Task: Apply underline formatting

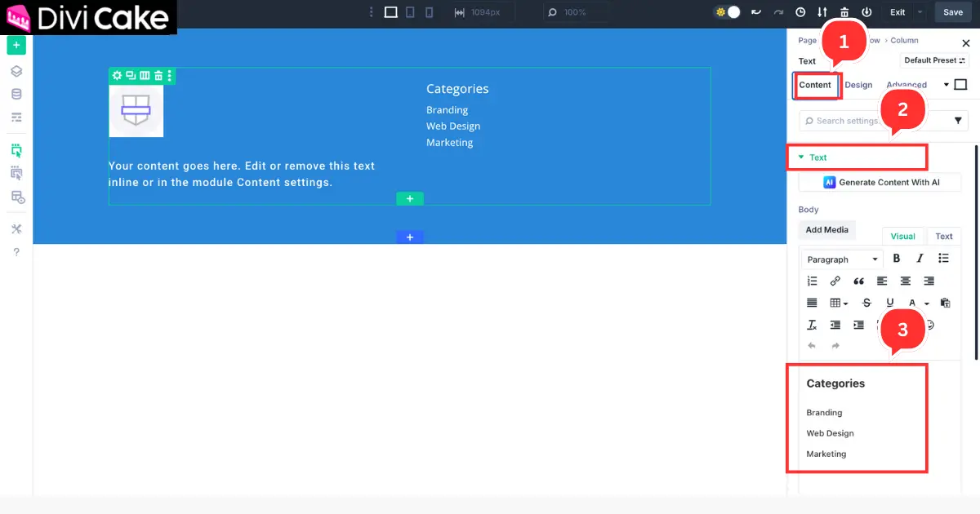Action: tap(890, 303)
